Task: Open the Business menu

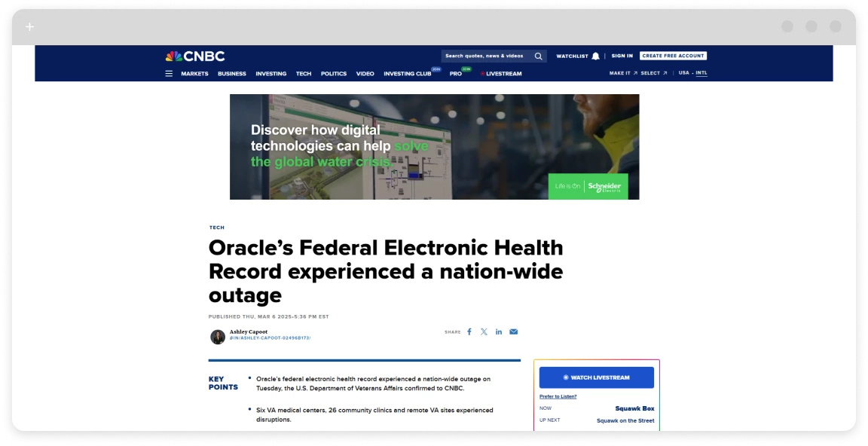Action: pos(232,74)
